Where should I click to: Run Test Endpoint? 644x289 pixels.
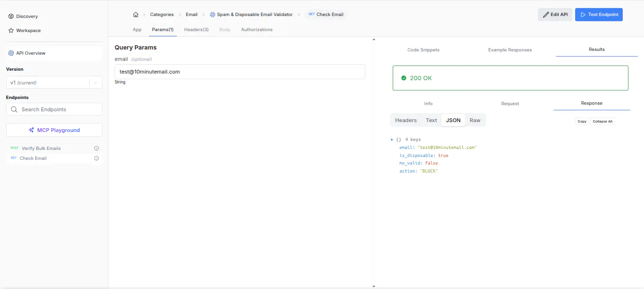coord(599,15)
